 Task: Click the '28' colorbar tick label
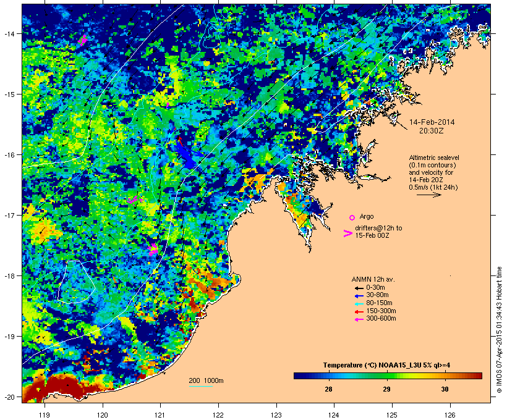(328, 389)
